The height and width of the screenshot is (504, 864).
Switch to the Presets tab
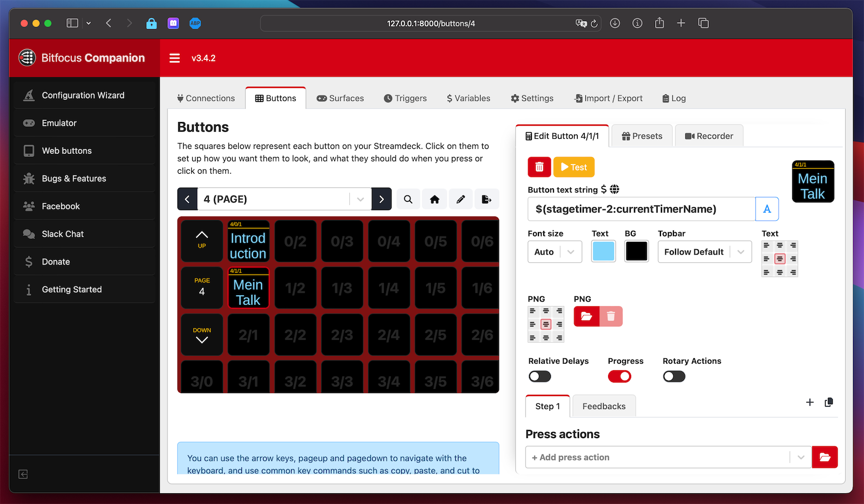pos(642,135)
